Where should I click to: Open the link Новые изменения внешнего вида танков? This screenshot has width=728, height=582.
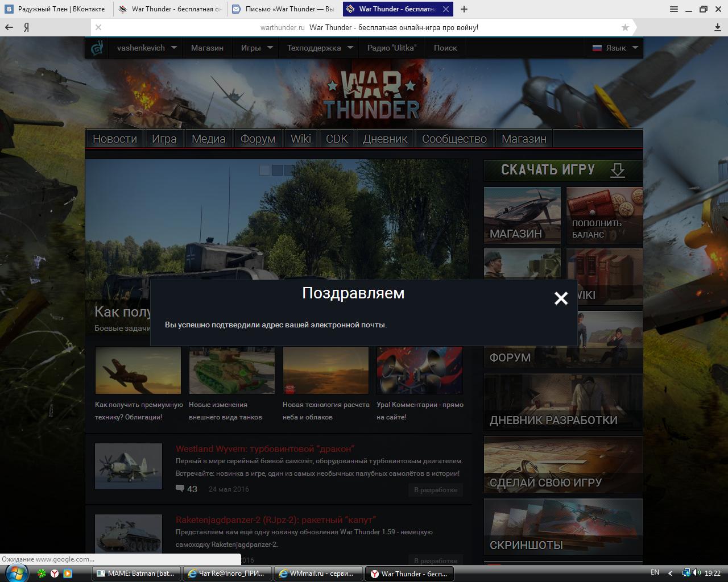pyautogui.click(x=225, y=411)
